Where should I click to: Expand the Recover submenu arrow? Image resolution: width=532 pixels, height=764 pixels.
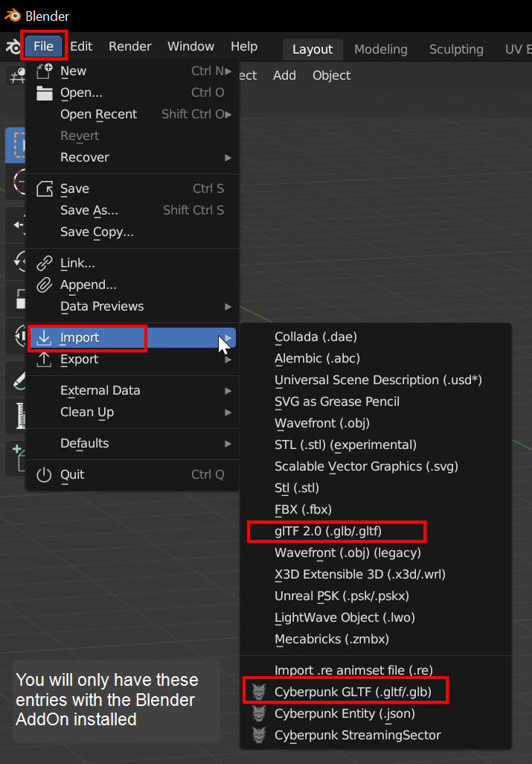coord(228,158)
